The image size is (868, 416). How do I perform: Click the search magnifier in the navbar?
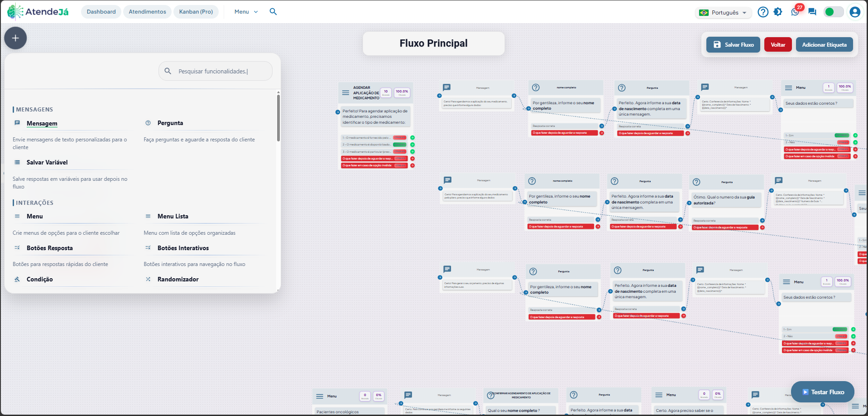[x=273, y=12]
